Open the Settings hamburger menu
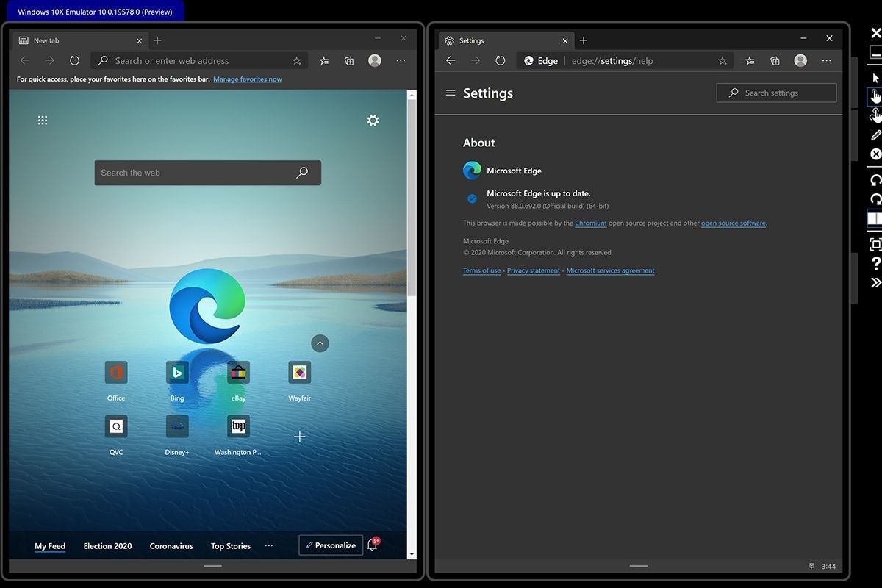Screen dimensions: 882x588 [451, 93]
